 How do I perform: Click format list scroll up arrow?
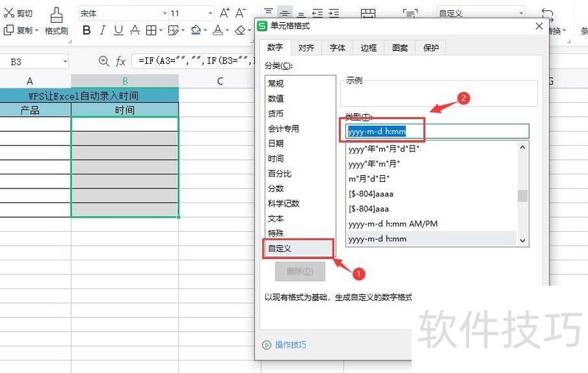523,147
